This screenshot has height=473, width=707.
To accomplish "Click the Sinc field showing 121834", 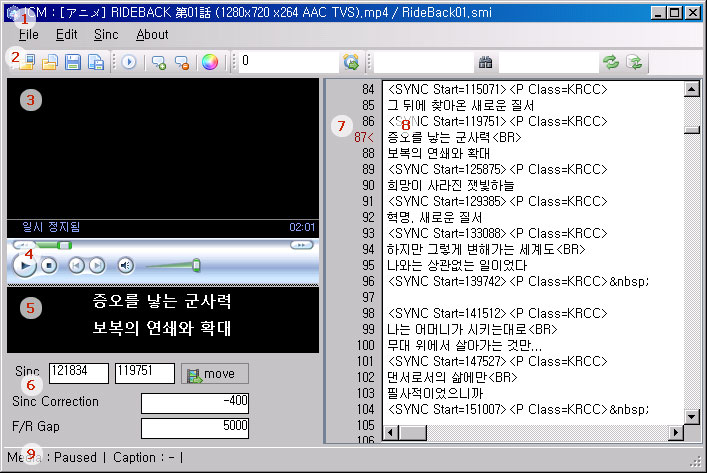I will [x=79, y=373].
